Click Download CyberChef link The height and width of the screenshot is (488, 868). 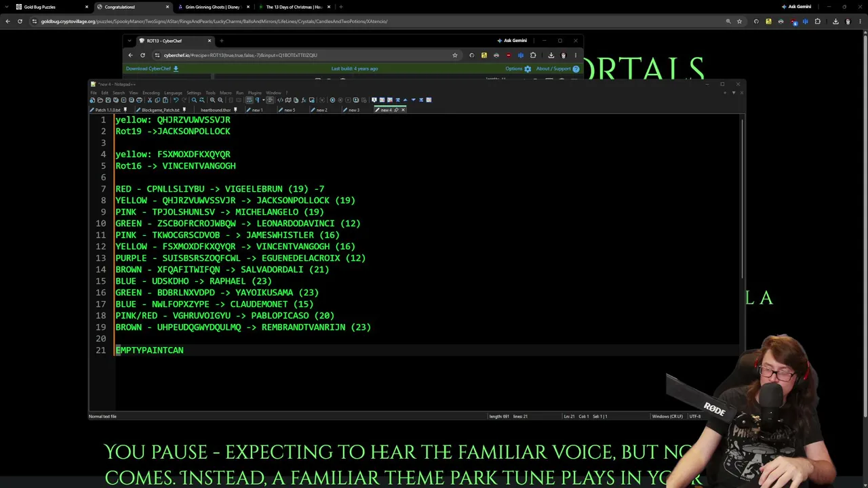click(152, 68)
